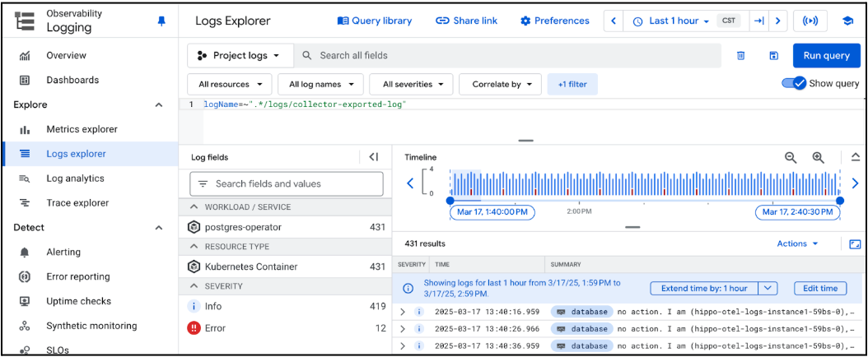Viewport: 868px width, 357px height.
Task: Select Logs explorer in sidebar
Action: (x=90, y=154)
